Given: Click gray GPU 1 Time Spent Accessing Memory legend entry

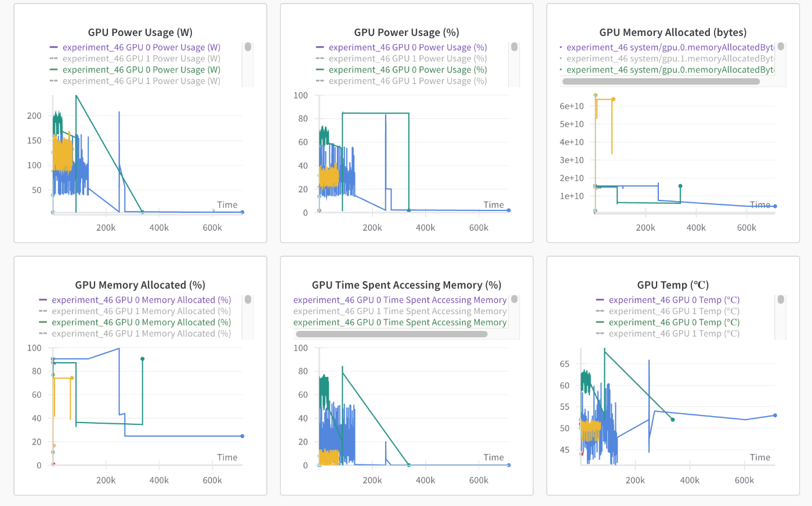Looking at the screenshot, I should pos(400,311).
